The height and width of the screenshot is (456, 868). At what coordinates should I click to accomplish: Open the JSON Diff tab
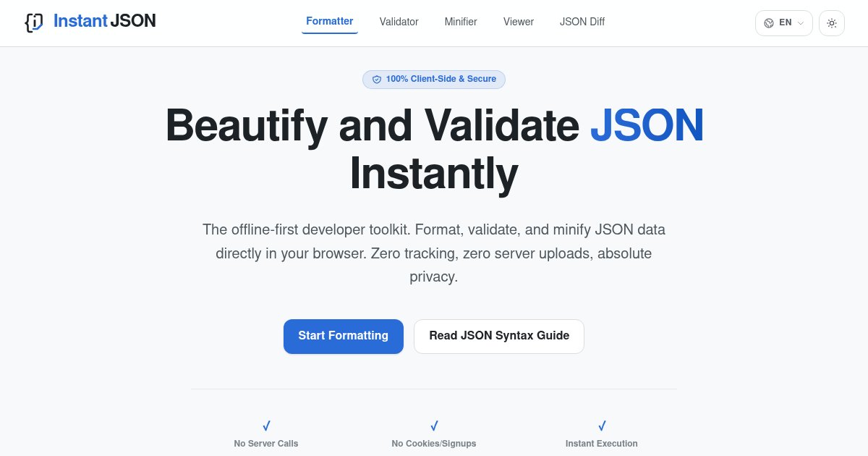[x=582, y=22]
